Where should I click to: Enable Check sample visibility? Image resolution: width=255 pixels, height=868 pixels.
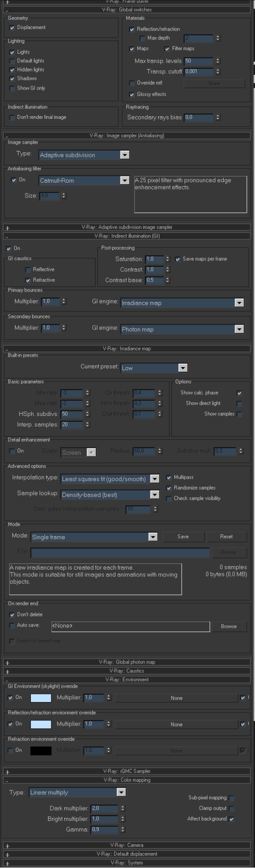point(169,499)
